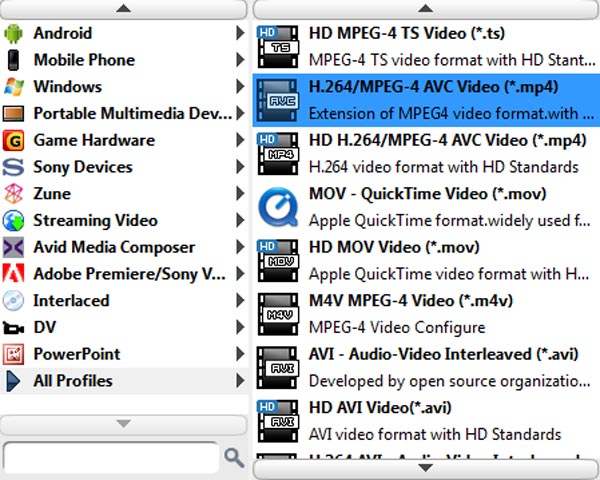Click the magnifier search icon
Screen dimensions: 600x480
234,458
